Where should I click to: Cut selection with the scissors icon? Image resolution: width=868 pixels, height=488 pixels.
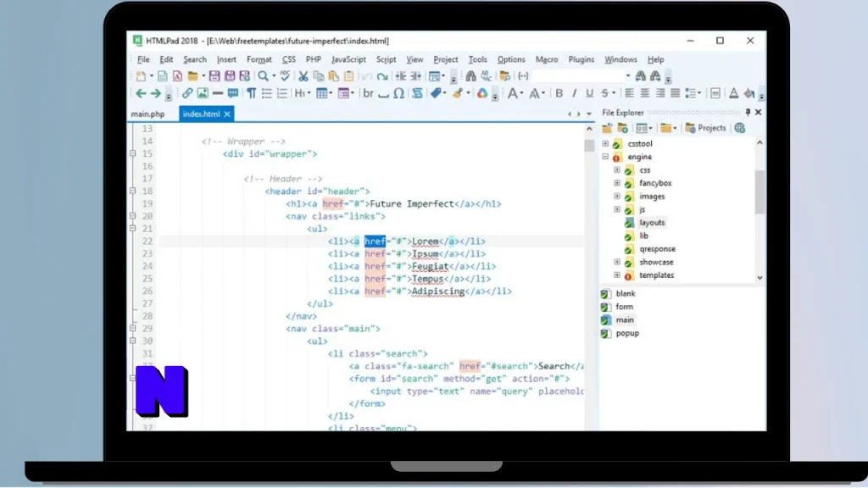click(x=303, y=76)
